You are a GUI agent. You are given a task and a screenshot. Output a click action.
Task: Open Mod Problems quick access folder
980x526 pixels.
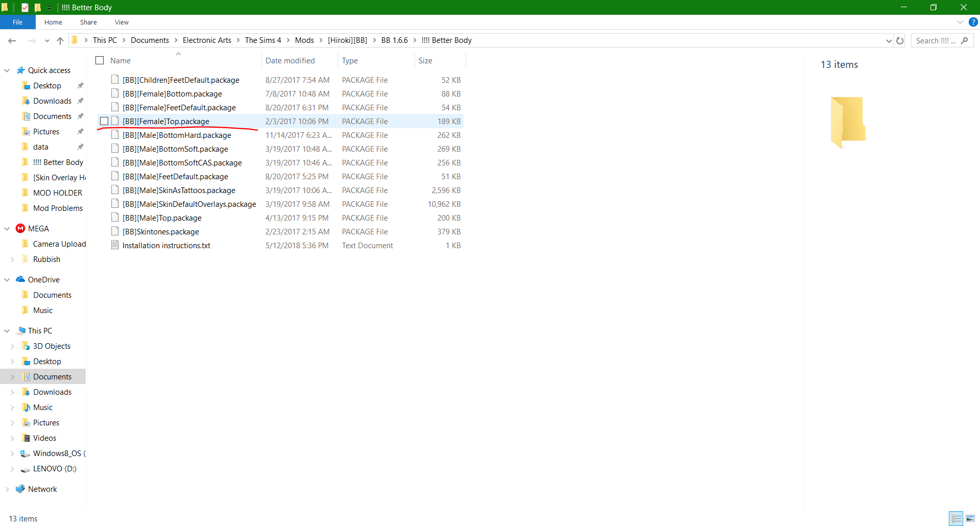[x=58, y=208]
